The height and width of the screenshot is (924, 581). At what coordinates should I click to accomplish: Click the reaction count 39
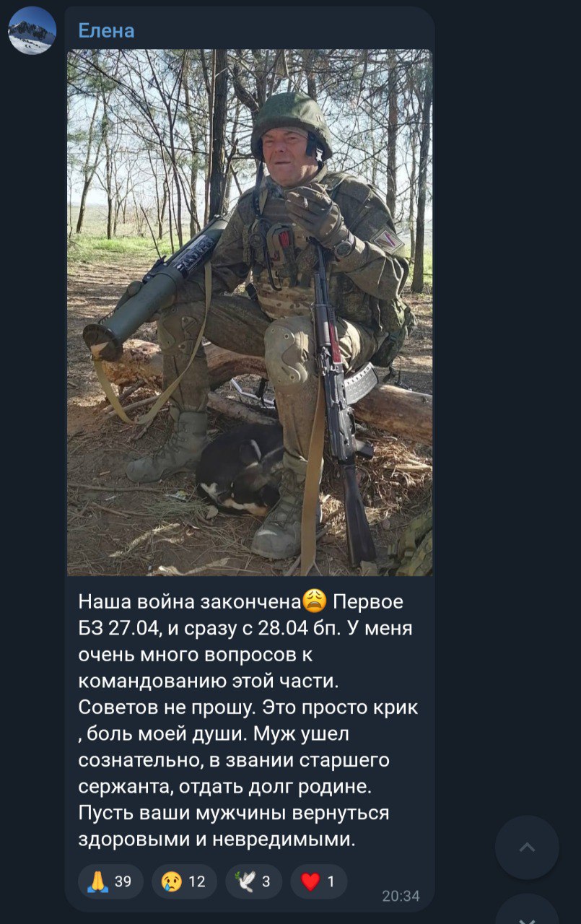(x=123, y=881)
